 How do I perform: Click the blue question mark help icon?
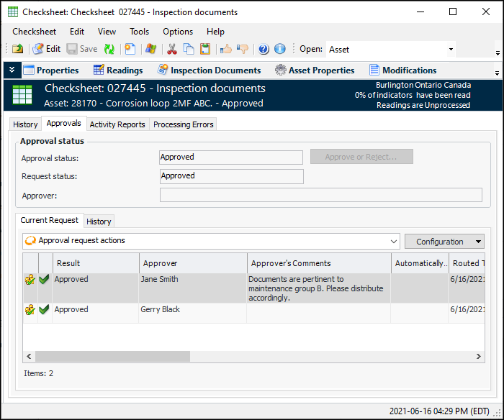coord(264,49)
